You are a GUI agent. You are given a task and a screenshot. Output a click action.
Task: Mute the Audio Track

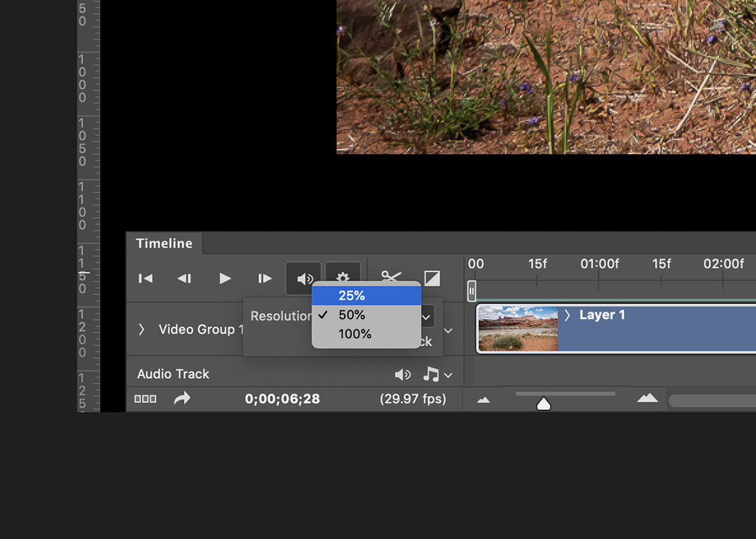[402, 374]
